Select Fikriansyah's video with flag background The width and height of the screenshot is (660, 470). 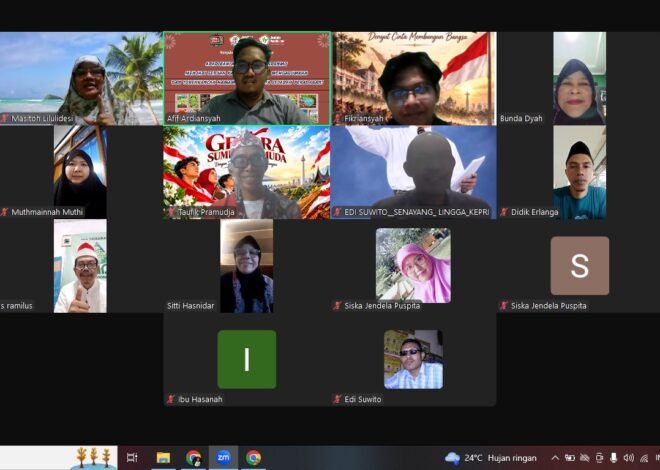(414, 78)
